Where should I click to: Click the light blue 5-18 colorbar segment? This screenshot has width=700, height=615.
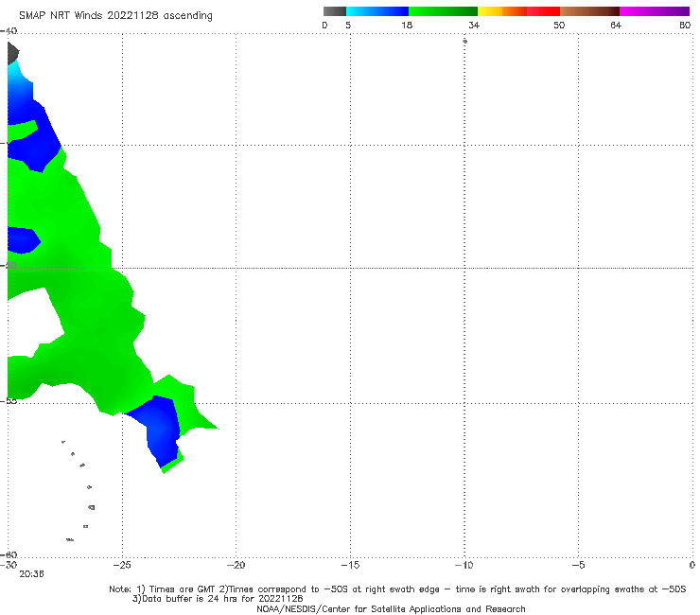click(x=377, y=11)
